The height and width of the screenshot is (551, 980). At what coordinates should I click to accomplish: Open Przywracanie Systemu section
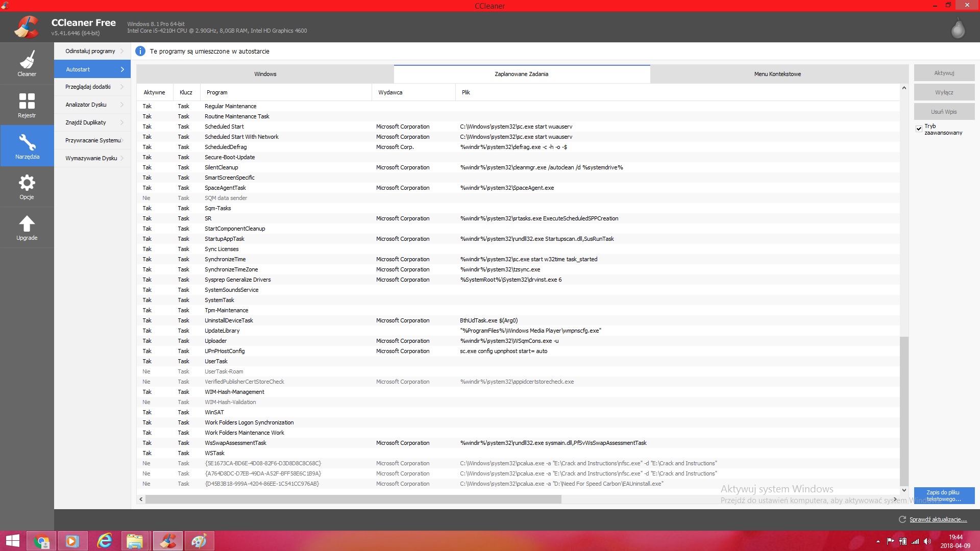click(x=92, y=140)
